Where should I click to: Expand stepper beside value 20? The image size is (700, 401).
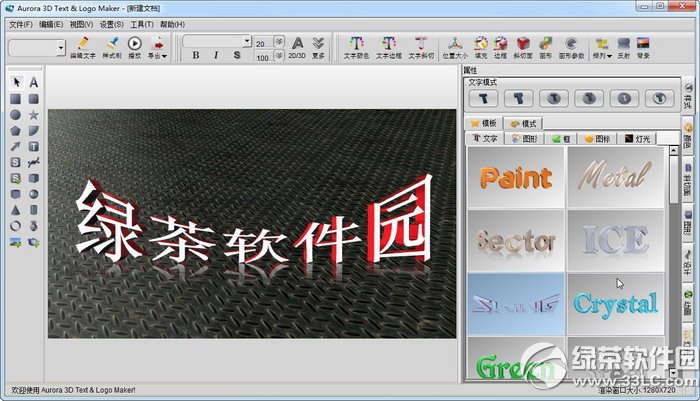click(279, 42)
